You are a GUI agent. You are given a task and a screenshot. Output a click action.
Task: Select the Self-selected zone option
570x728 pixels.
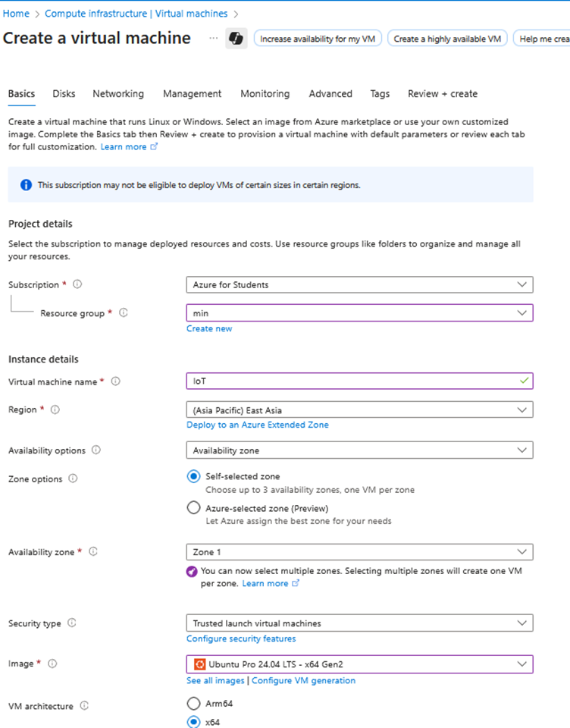point(193,478)
